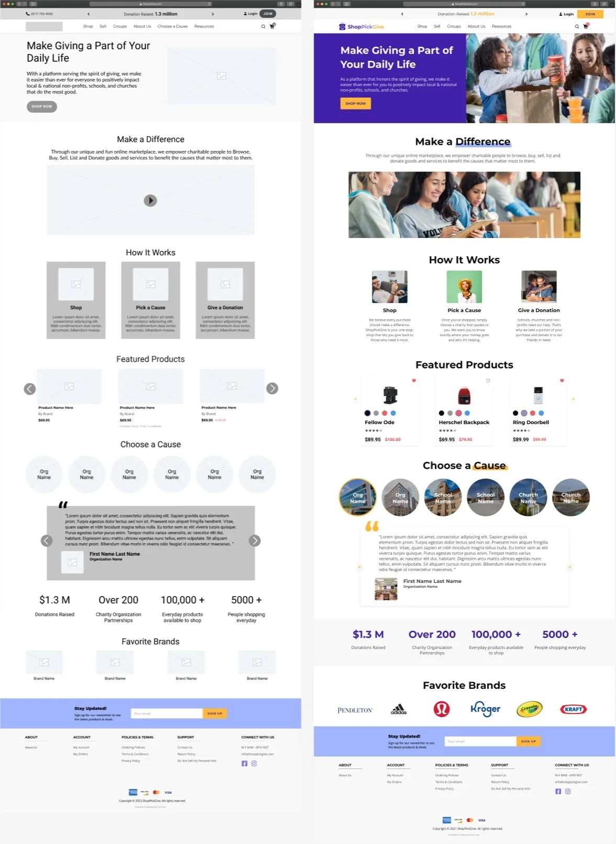
Task: Click the orange SHOP NOW button in the purple hero
Action: point(356,103)
